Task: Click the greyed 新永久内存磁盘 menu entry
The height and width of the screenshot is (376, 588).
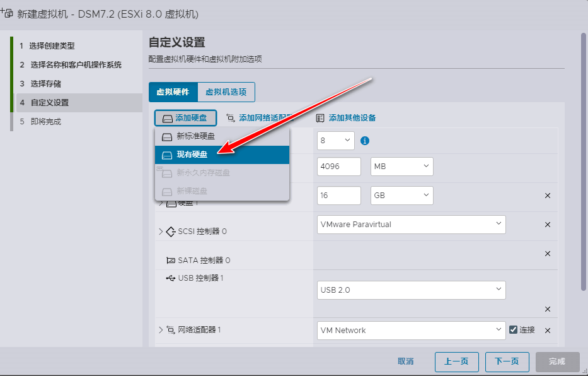Action: pyautogui.click(x=222, y=173)
